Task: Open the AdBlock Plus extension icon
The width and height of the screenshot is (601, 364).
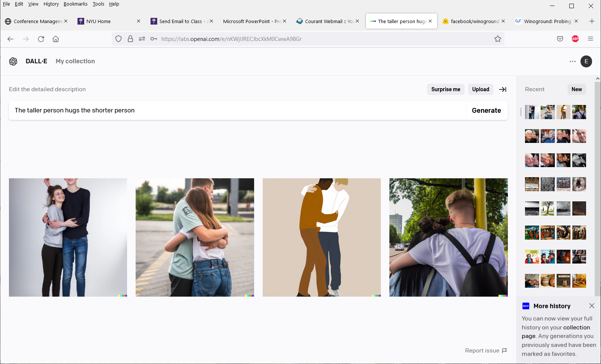Action: click(575, 39)
